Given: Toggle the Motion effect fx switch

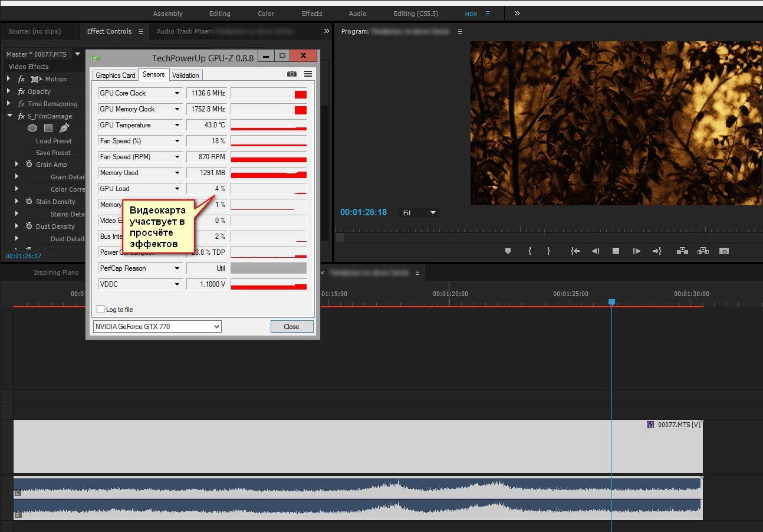Looking at the screenshot, I should [x=22, y=79].
